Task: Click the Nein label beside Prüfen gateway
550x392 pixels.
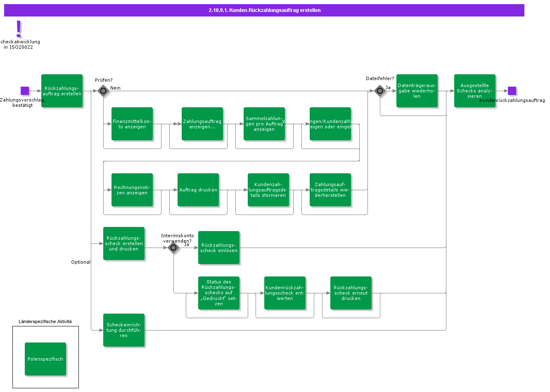Action: click(x=116, y=88)
